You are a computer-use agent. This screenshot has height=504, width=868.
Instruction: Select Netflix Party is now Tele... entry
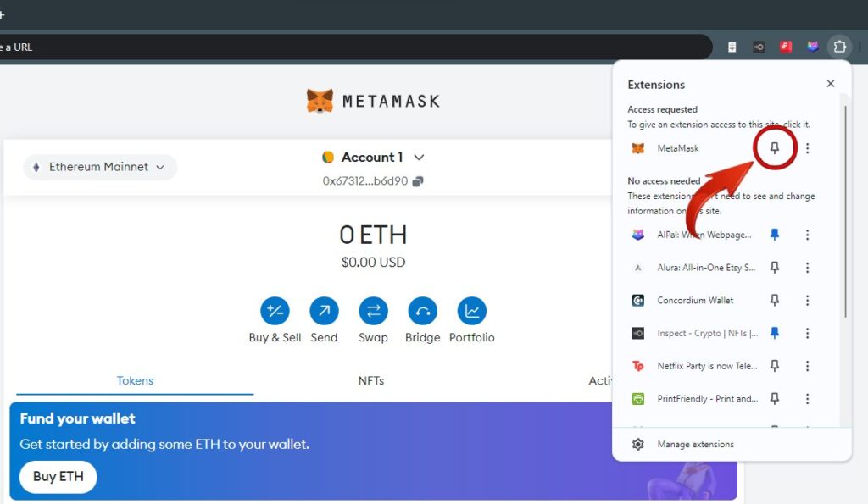707,366
